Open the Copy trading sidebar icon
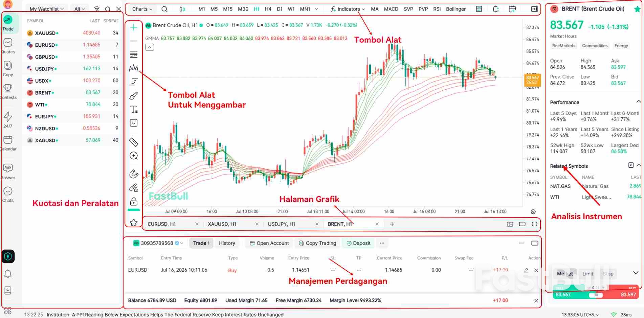The image size is (644, 318). (8, 69)
